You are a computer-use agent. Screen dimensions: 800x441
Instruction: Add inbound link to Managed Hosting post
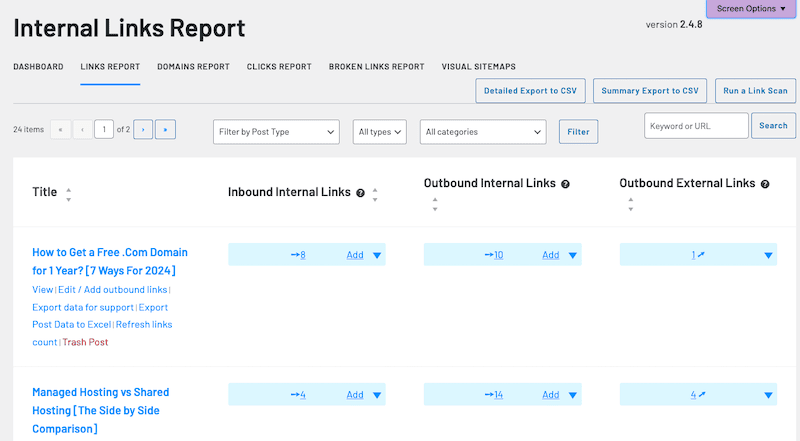tap(355, 395)
